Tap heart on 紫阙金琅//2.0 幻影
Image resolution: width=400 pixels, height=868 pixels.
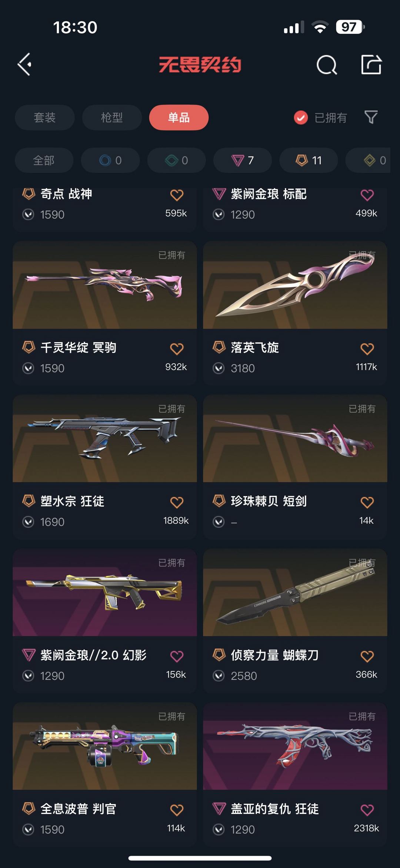point(177,656)
